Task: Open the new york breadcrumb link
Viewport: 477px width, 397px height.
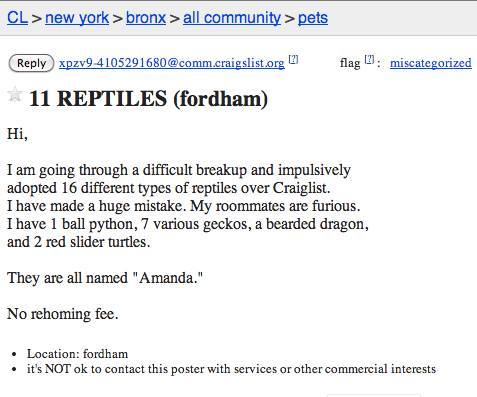Action: point(77,18)
